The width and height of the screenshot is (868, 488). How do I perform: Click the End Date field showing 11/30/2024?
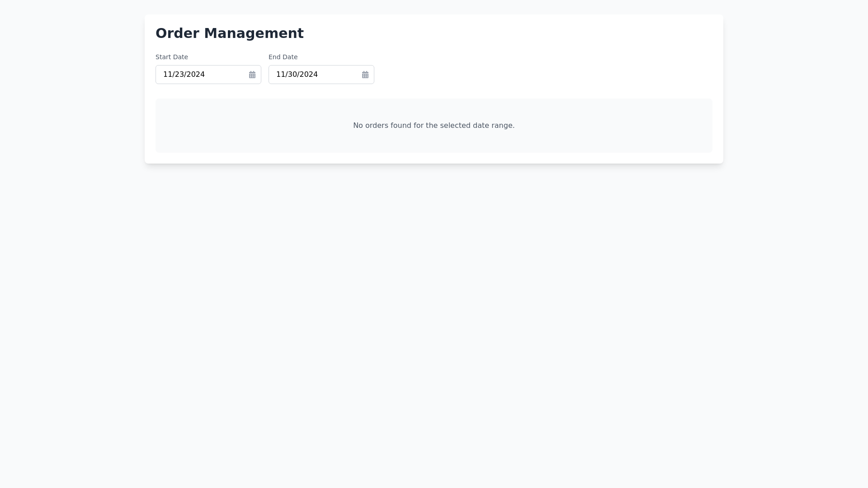coord(321,75)
